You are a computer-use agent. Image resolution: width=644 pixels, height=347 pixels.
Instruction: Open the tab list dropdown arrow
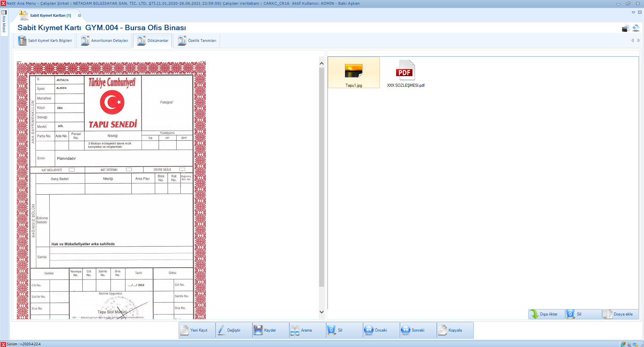click(x=633, y=12)
